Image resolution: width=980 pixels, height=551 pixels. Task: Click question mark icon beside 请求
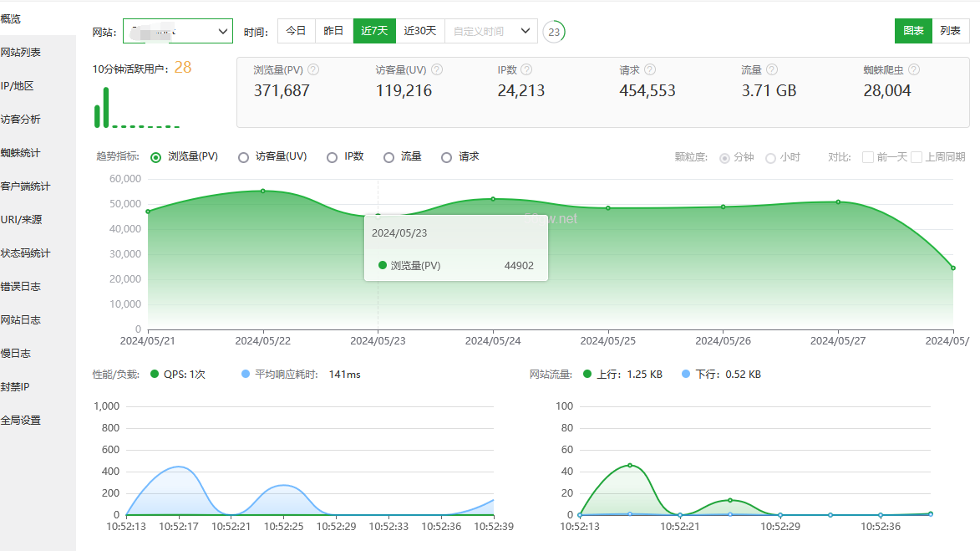[650, 70]
